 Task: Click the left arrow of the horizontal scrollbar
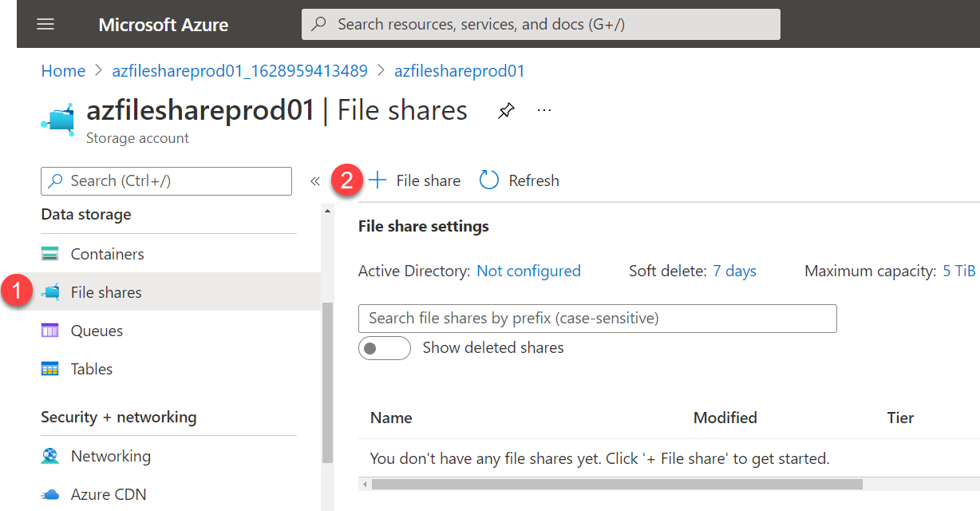pos(365,484)
